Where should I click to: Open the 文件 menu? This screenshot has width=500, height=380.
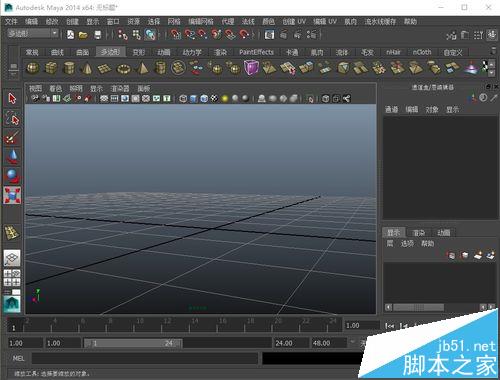(x=11, y=22)
